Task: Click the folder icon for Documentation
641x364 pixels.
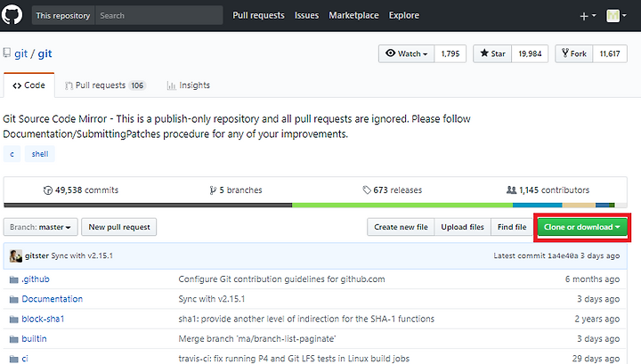Action: (14, 299)
